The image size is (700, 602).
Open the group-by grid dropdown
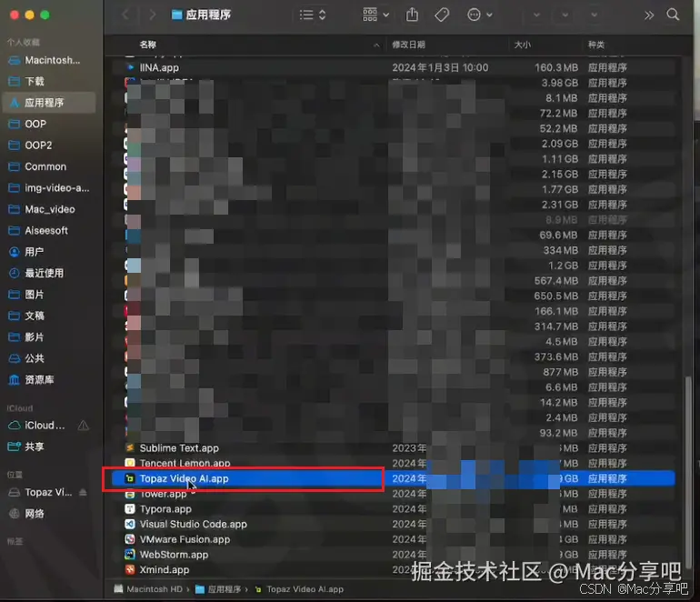tap(375, 15)
